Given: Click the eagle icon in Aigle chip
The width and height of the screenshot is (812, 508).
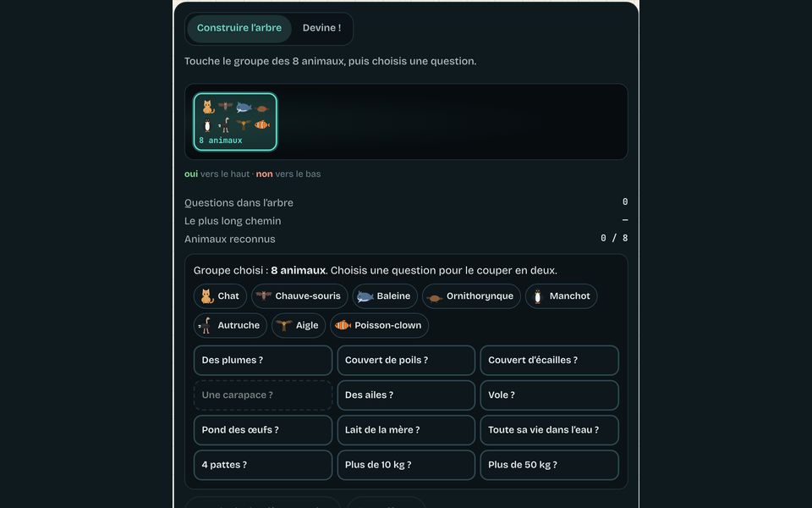Looking at the screenshot, I should [x=284, y=325].
